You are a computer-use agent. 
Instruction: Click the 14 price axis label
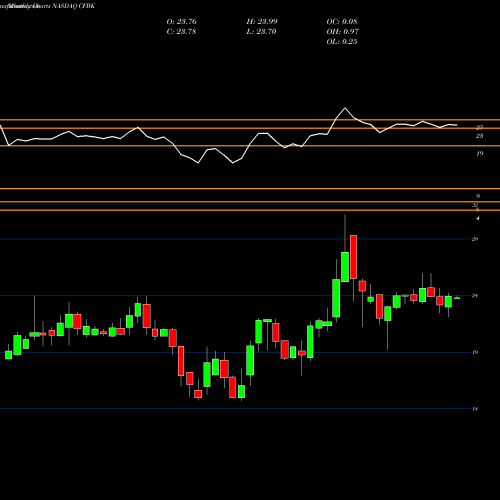point(475,409)
